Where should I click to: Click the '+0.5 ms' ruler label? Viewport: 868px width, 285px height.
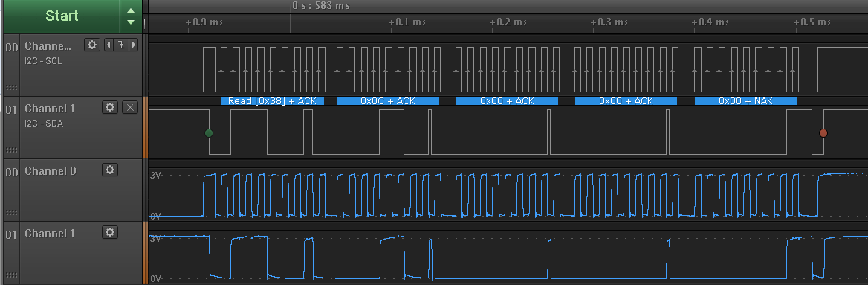coord(812,22)
